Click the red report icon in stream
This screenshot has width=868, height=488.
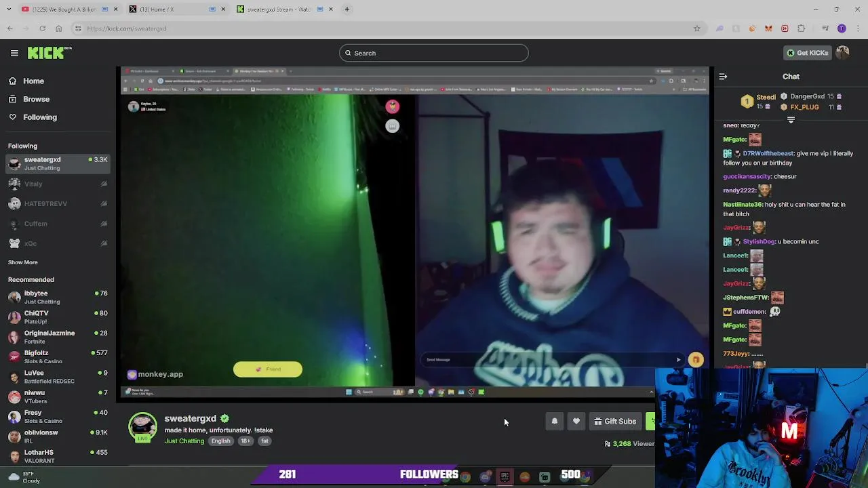pyautogui.click(x=393, y=106)
